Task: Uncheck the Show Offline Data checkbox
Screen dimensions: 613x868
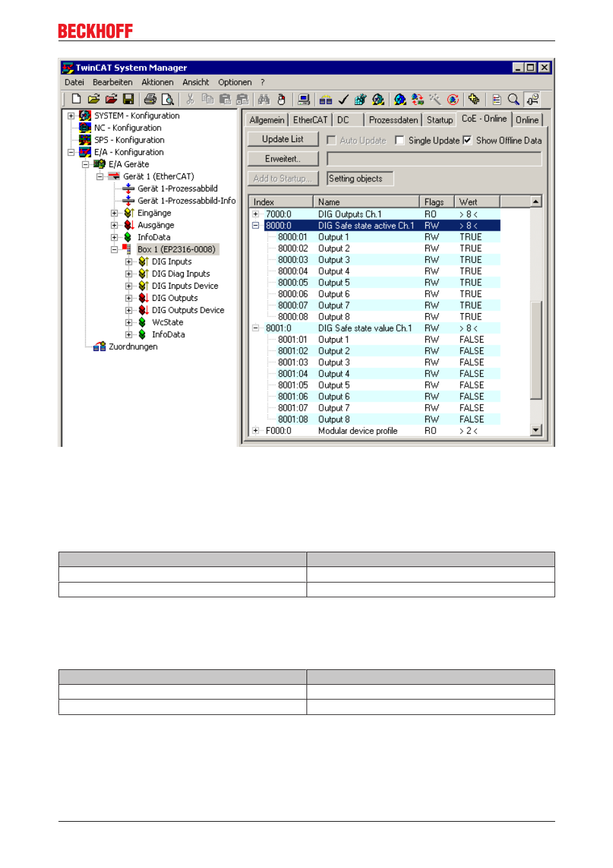Action: tap(467, 140)
